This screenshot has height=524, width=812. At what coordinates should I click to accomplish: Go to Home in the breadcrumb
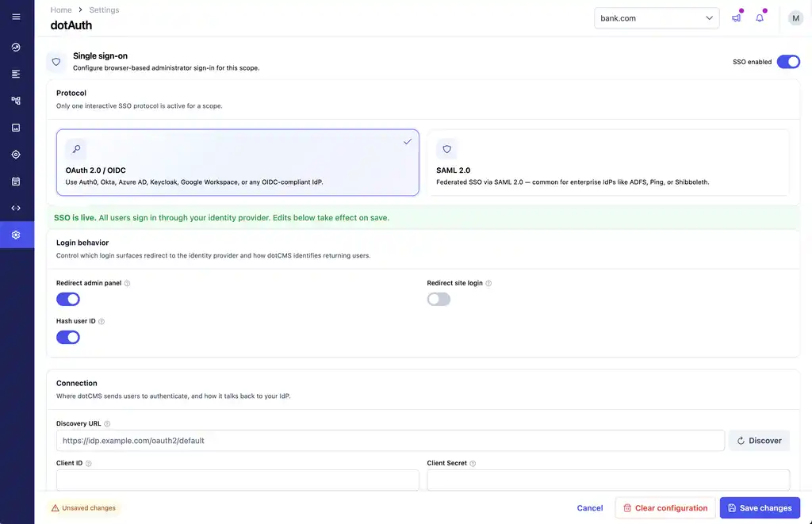click(61, 10)
